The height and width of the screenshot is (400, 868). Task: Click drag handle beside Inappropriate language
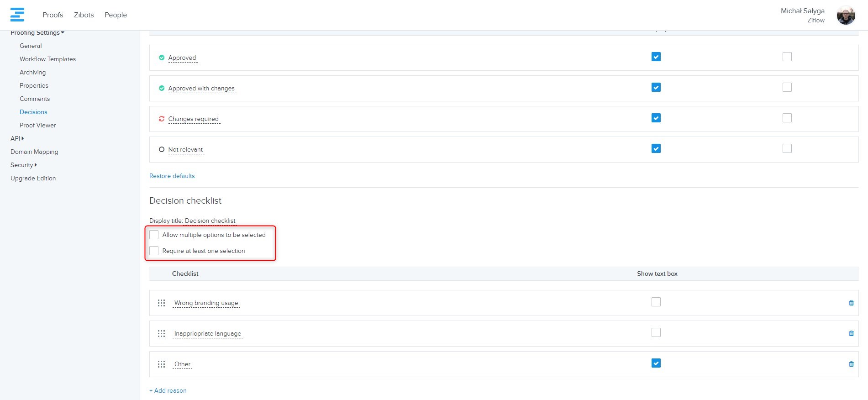161,334
